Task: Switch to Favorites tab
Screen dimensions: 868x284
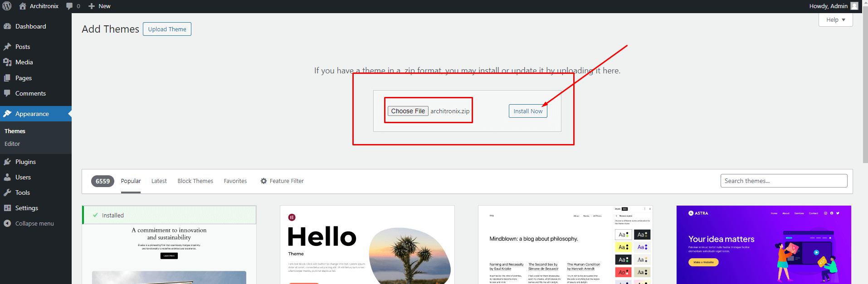Action: pyautogui.click(x=235, y=181)
